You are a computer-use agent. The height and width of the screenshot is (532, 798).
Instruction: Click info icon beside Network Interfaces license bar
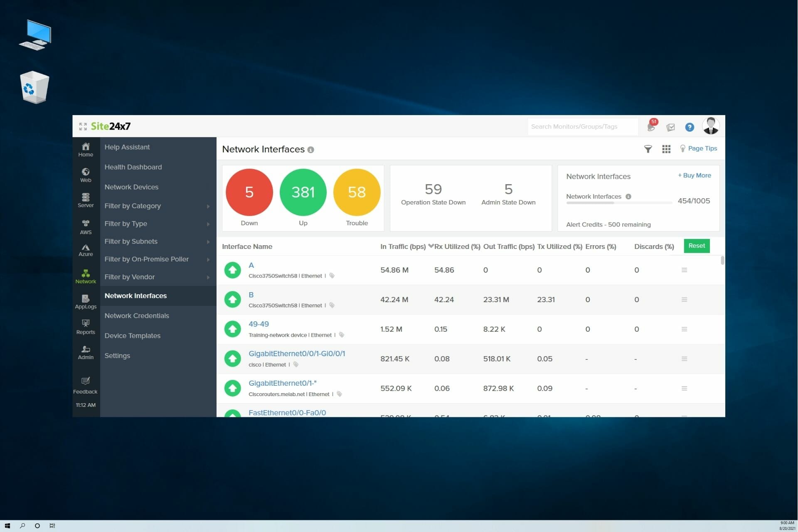(628, 197)
